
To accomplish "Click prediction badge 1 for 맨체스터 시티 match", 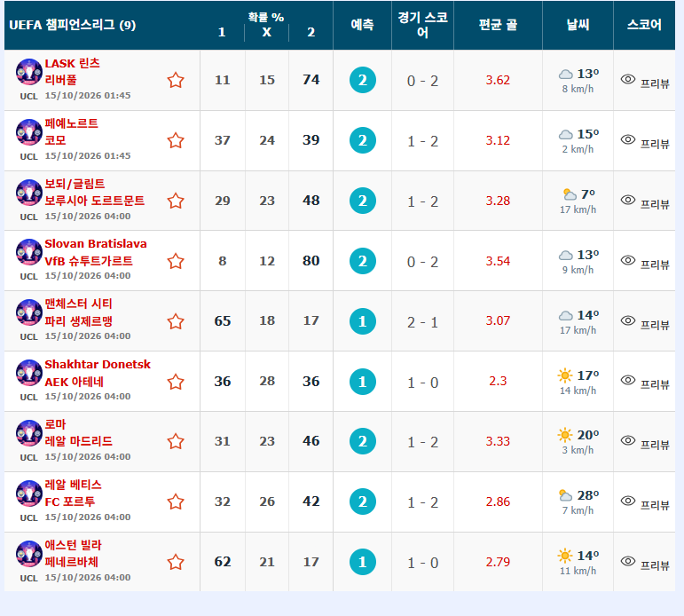I will click(x=363, y=321).
